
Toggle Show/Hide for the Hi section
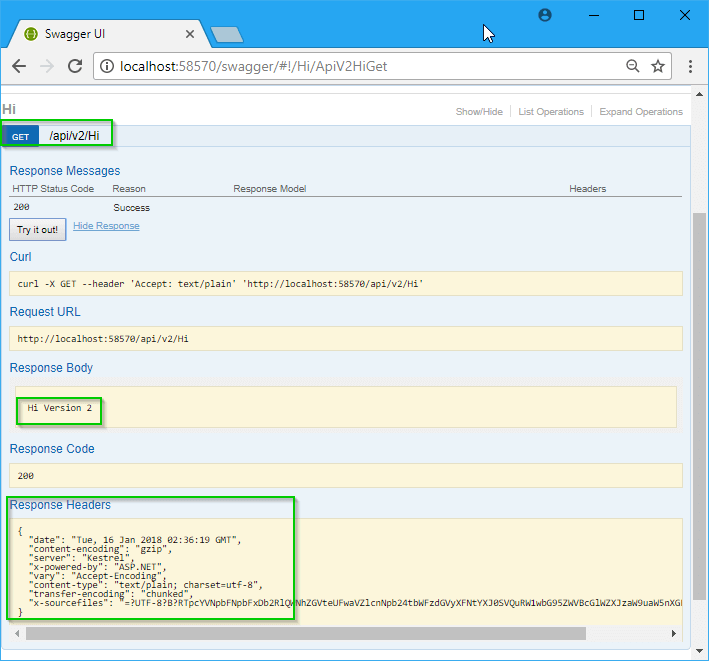click(x=479, y=112)
